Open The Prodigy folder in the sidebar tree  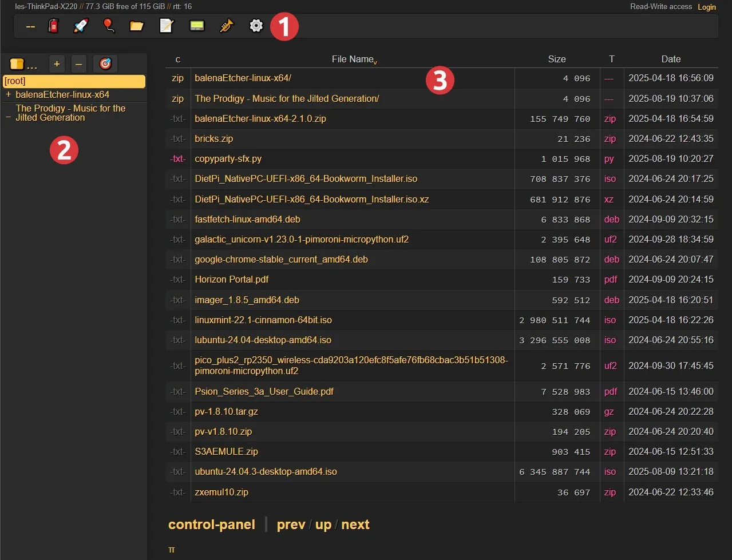coord(70,113)
